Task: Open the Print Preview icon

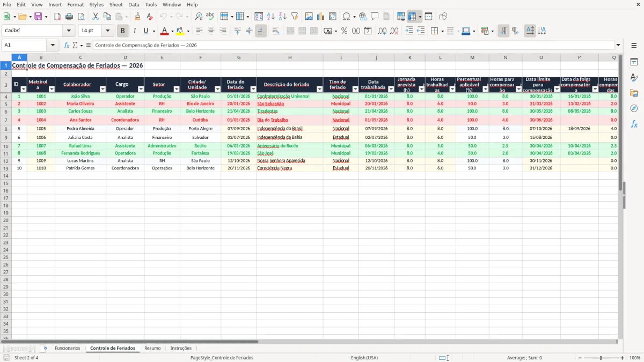Action: coord(81,17)
